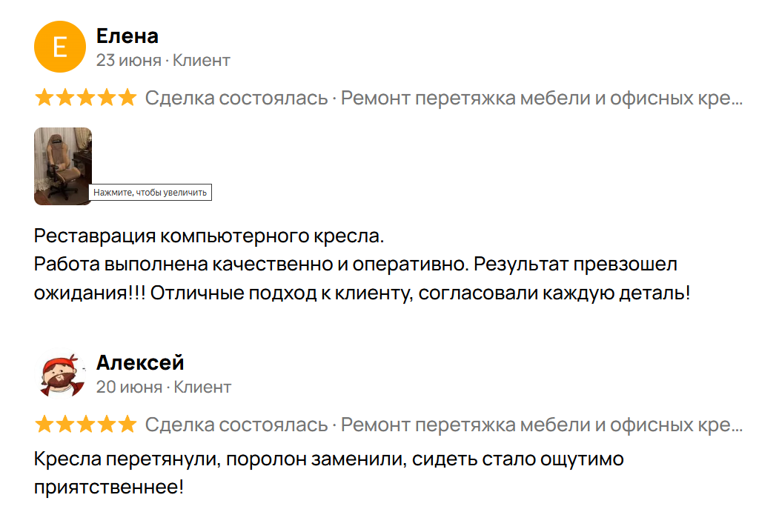This screenshot has width=779, height=532.
Task: Open Елена's "Сделка состоялась · Ремонт перетяжка" listing link
Action: click(443, 98)
